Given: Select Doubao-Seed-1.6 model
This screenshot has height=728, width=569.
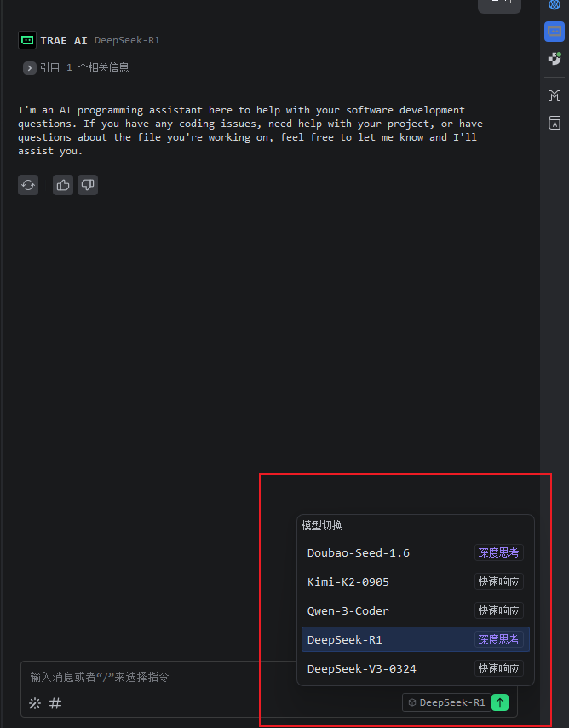Looking at the screenshot, I should [x=416, y=552].
